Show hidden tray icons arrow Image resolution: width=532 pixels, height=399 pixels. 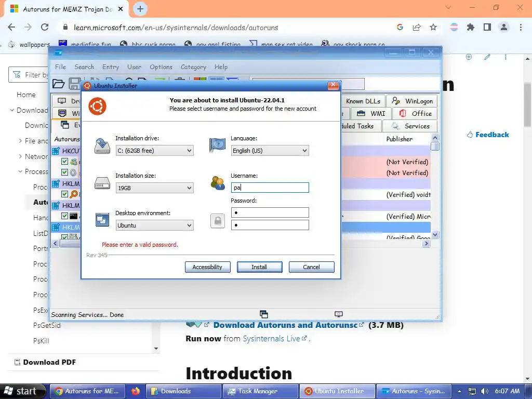click(x=459, y=391)
